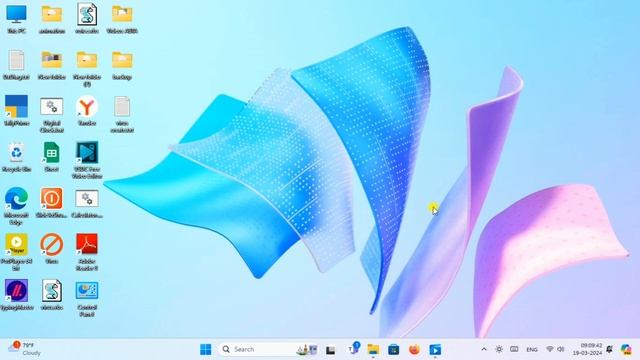Launch Firefox from taskbar
This screenshot has height=360, width=640.
[x=414, y=349]
